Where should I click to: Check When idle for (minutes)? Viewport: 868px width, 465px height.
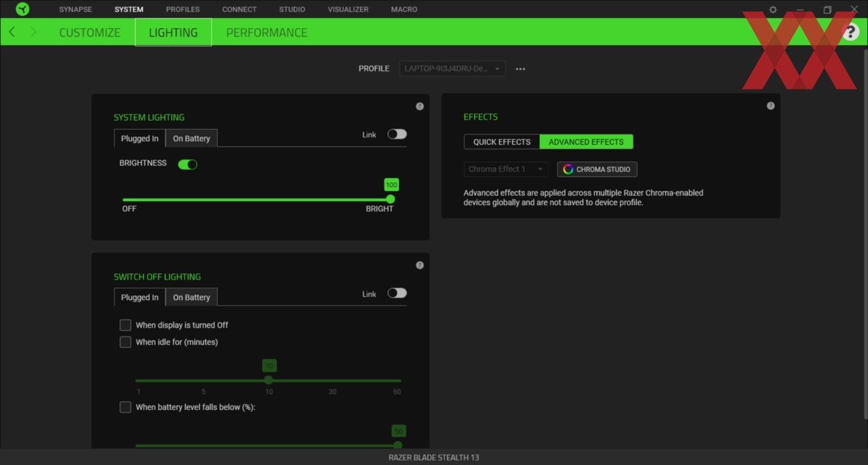[x=125, y=342]
